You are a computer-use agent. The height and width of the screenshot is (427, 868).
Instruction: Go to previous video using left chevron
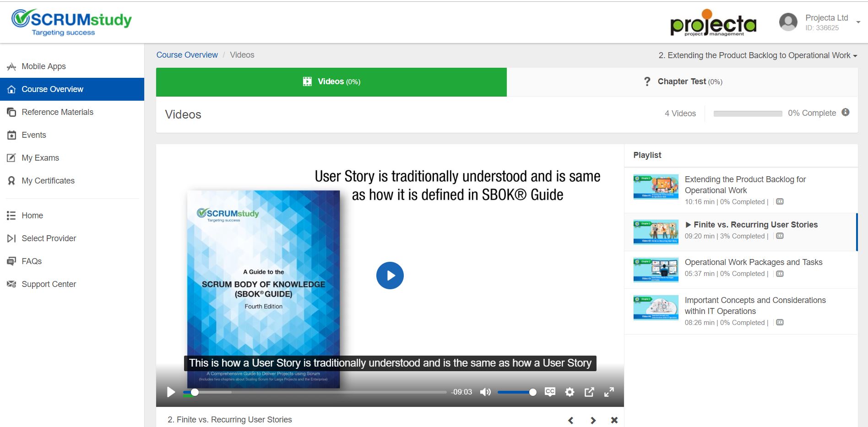coord(571,420)
